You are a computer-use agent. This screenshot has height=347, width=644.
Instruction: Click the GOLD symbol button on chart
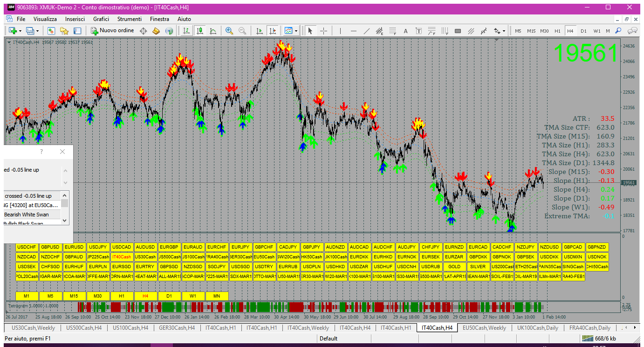coord(454,267)
